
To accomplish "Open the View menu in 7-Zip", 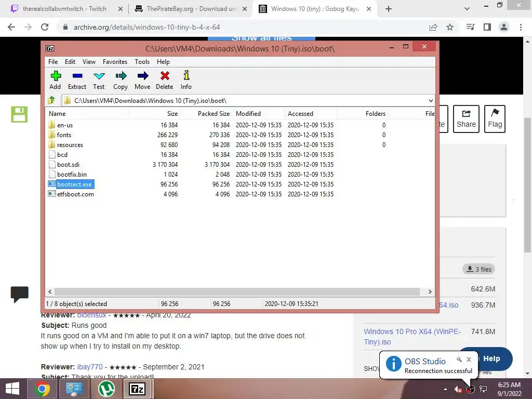I will (x=89, y=62).
